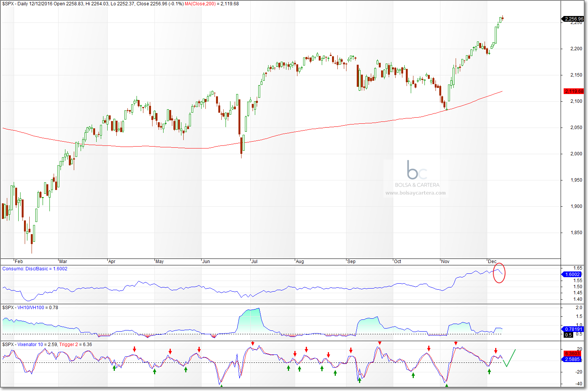Click the 2,050 price axis label
This screenshot has height=391, width=588.
click(576, 128)
